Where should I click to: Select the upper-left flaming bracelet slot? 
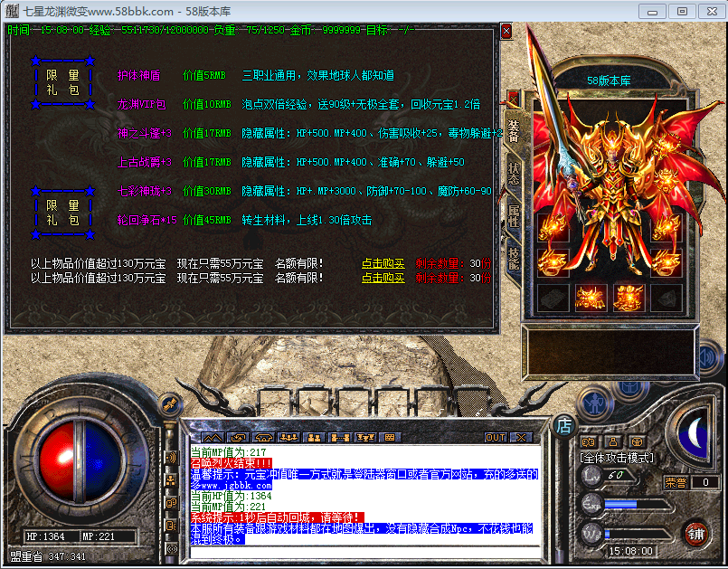pos(553,228)
